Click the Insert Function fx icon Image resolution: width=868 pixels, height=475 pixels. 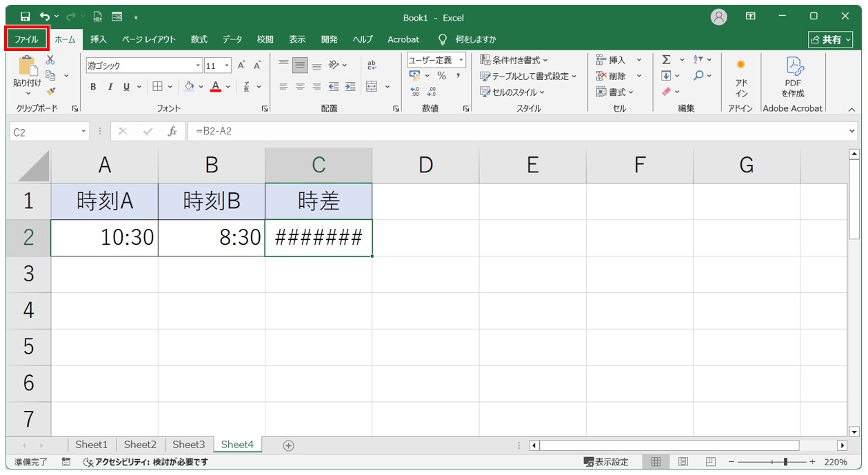point(172,131)
